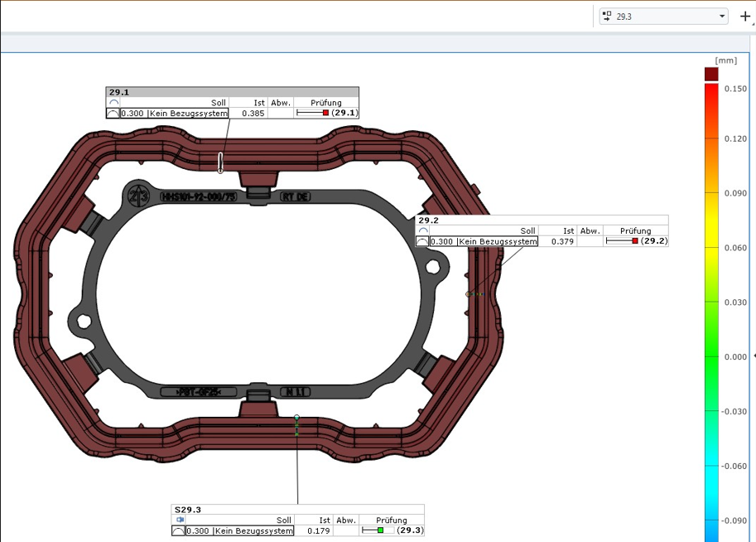Click the surface profile symbol in label 29.1

[x=113, y=114]
